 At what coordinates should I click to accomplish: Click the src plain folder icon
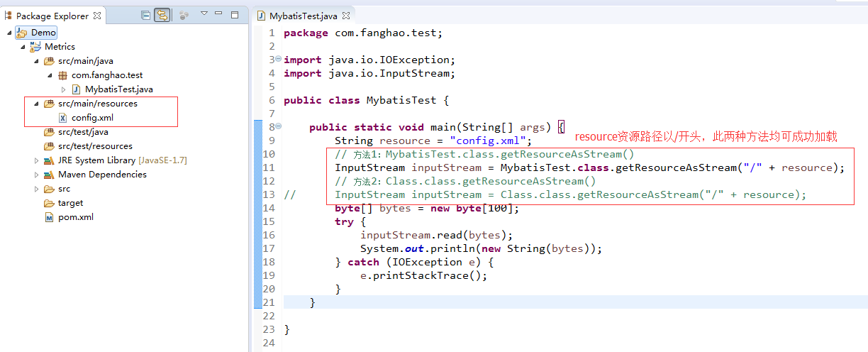pyautogui.click(x=49, y=189)
